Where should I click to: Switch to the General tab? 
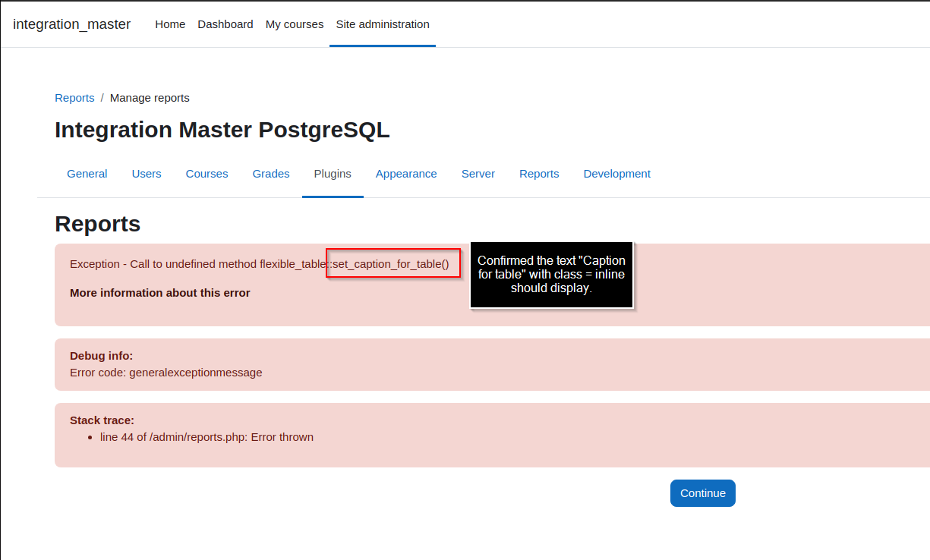[87, 174]
